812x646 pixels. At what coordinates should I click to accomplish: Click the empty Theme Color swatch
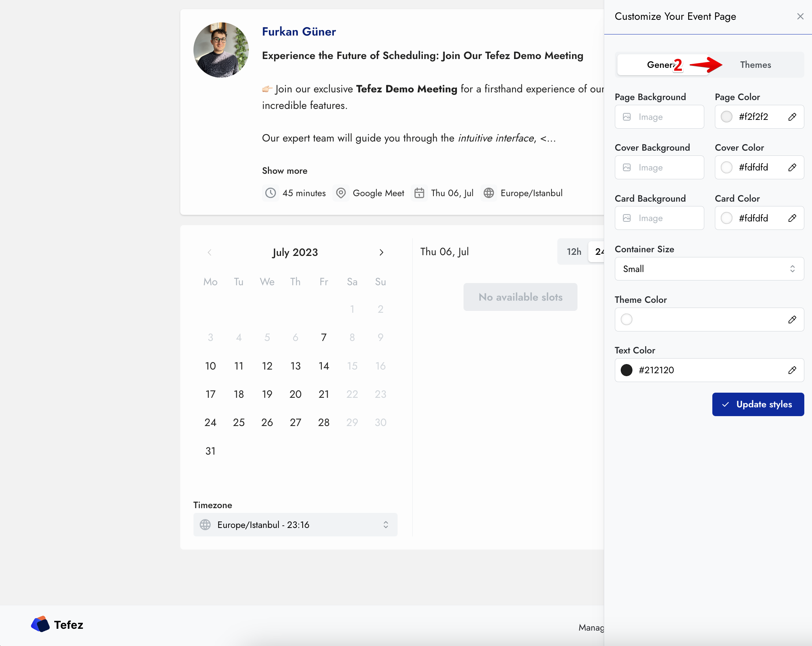(626, 320)
